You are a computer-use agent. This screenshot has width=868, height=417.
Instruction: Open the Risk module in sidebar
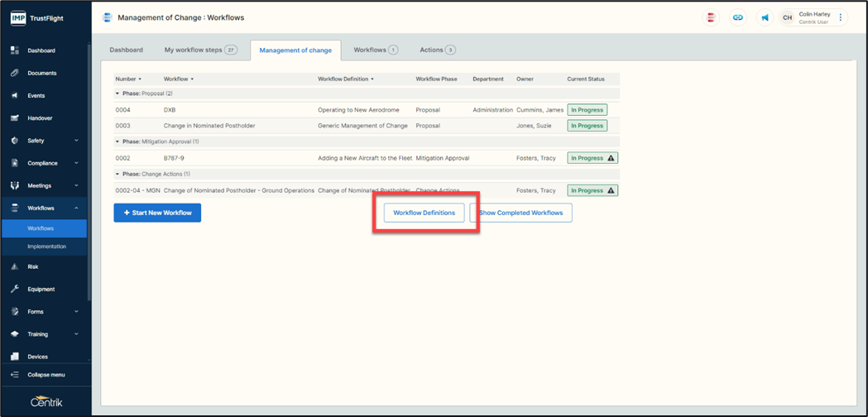(33, 266)
